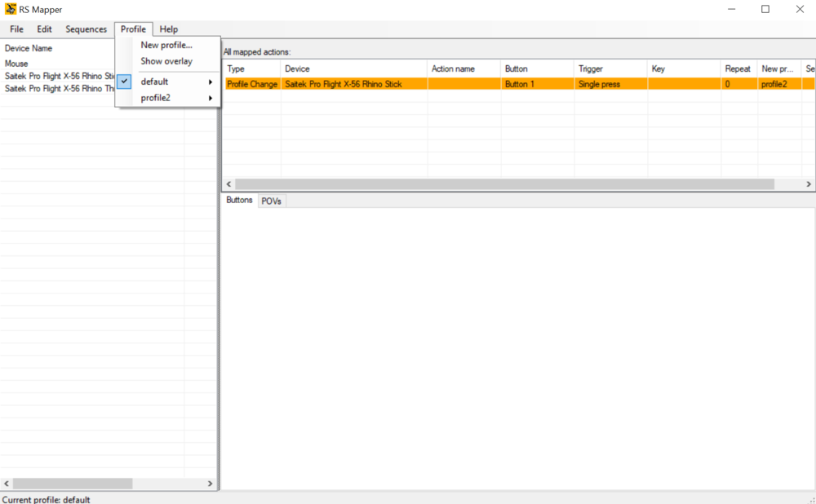Viewport: 816px width, 504px height.
Task: Open the Edit menu
Action: pos(44,29)
